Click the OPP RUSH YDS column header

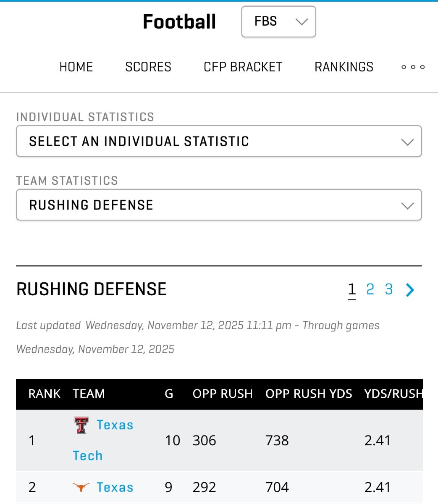pos(309,394)
